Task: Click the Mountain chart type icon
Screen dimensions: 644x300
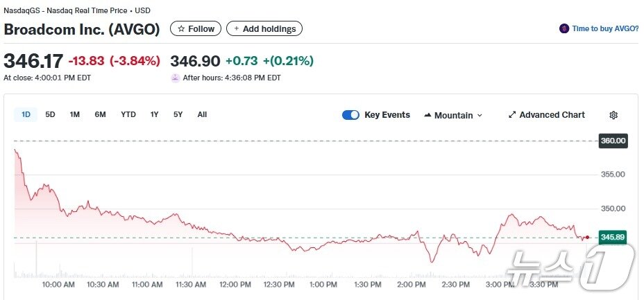Action: 427,115
